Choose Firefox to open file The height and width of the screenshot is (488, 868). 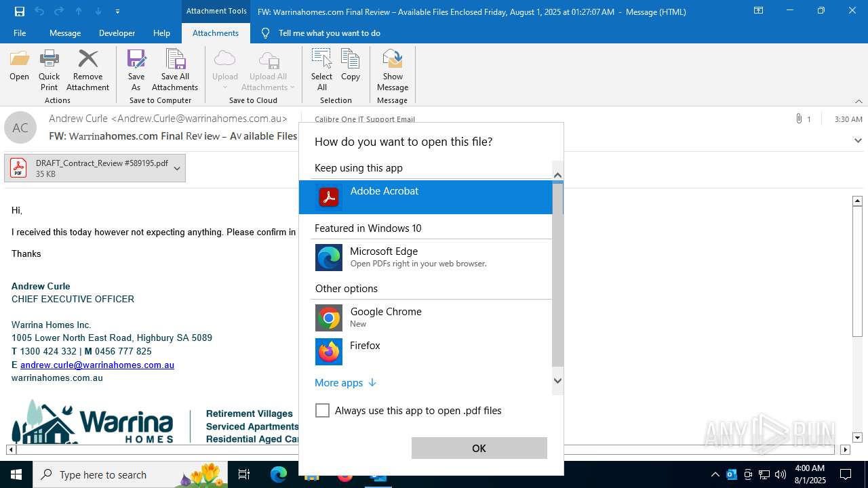point(426,351)
